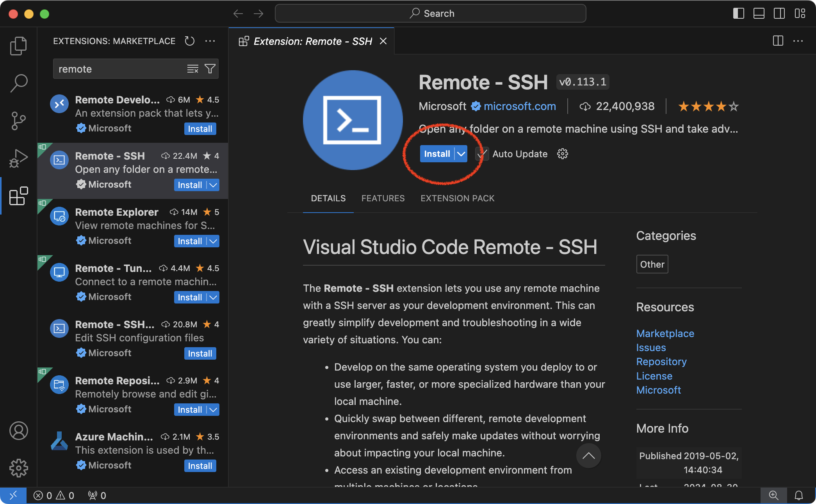Show forwarded ports count in status bar
The image size is (816, 504).
click(x=97, y=495)
